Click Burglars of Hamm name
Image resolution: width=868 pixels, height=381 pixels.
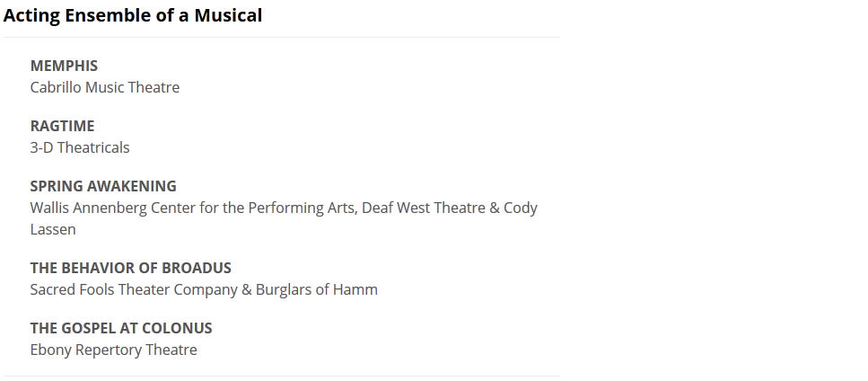coord(317,289)
